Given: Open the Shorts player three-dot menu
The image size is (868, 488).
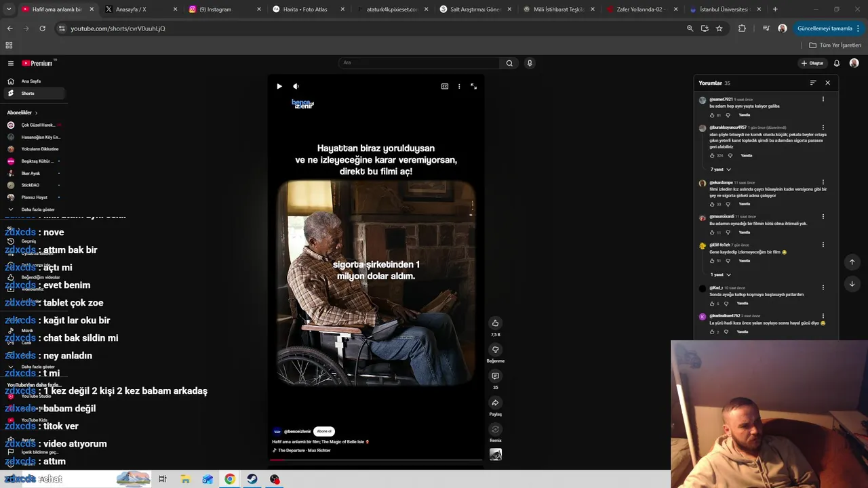Looking at the screenshot, I should pos(459,86).
